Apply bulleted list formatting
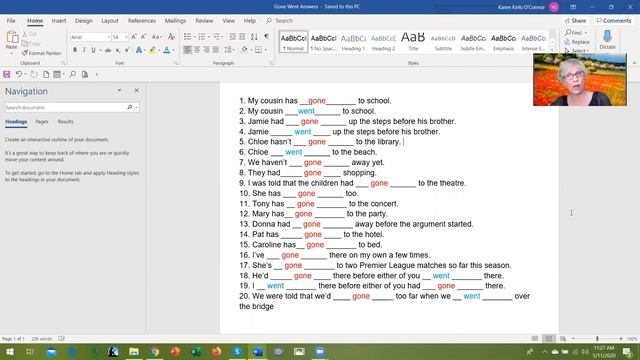This screenshot has height=360, width=640. click(187, 37)
